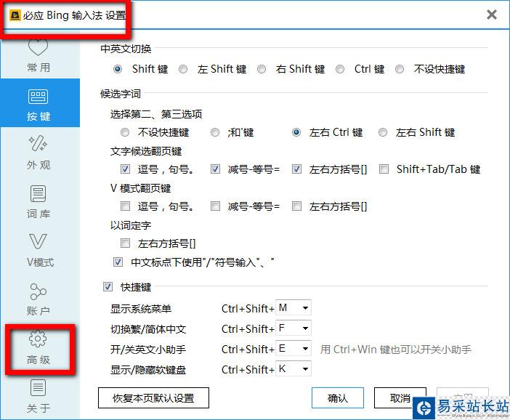Enable 减号-等号= under V 模式翻页键
Image resolution: width=510 pixels, height=420 pixels.
coord(215,206)
